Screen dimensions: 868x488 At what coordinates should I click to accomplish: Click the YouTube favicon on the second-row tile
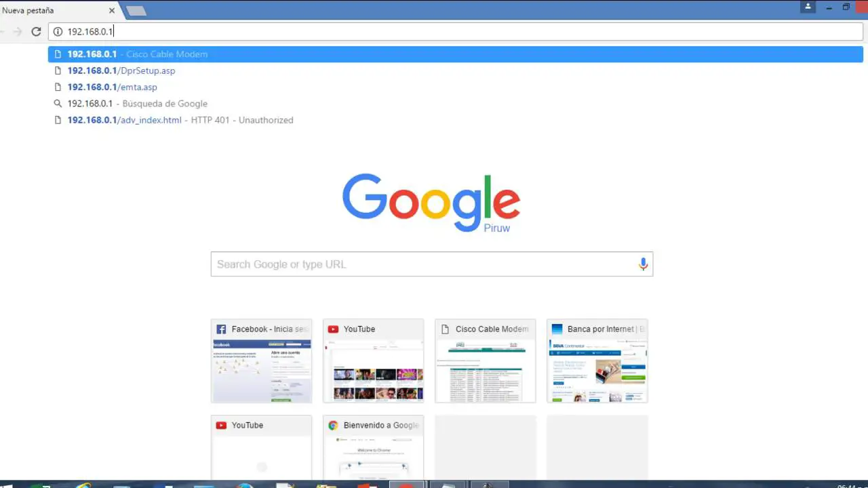pyautogui.click(x=221, y=426)
